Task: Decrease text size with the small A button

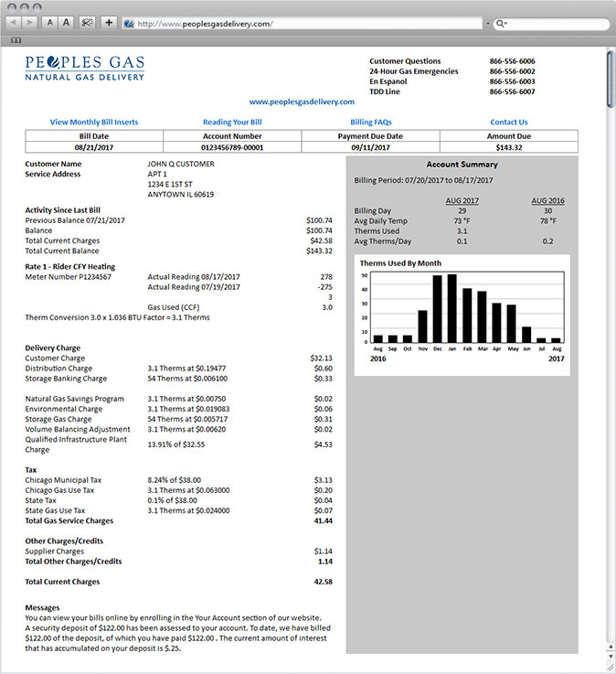Action: (x=50, y=22)
